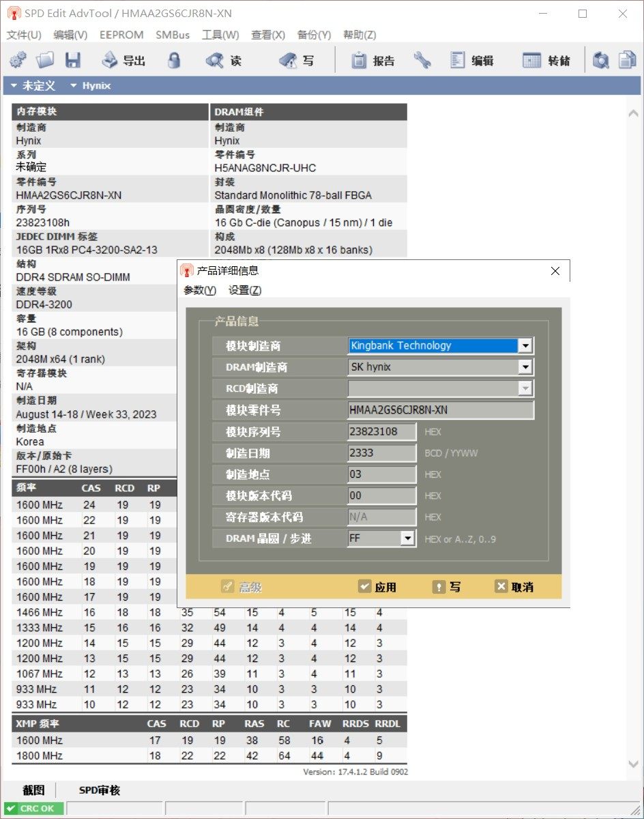Click the 取消 cancel button
Image resolution: width=644 pixels, height=819 pixels.
pos(514,587)
